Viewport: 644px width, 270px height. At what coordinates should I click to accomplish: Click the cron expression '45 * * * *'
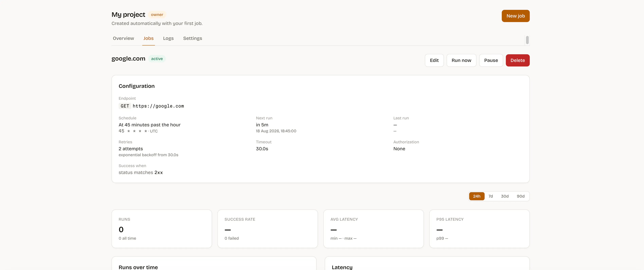[133, 131]
